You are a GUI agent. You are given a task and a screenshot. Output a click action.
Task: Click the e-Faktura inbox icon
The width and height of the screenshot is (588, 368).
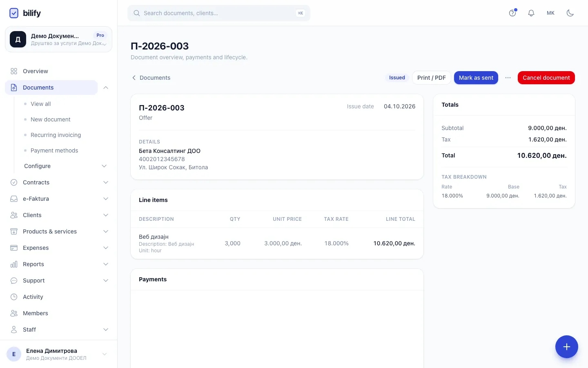coord(14,199)
